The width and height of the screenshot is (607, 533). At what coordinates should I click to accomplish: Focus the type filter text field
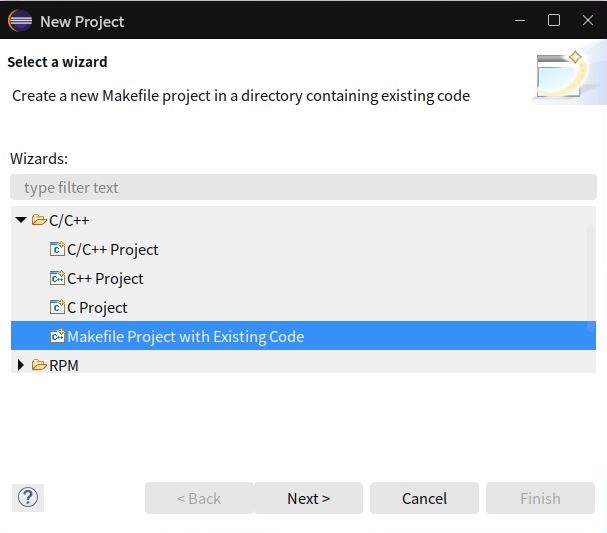tap(303, 187)
